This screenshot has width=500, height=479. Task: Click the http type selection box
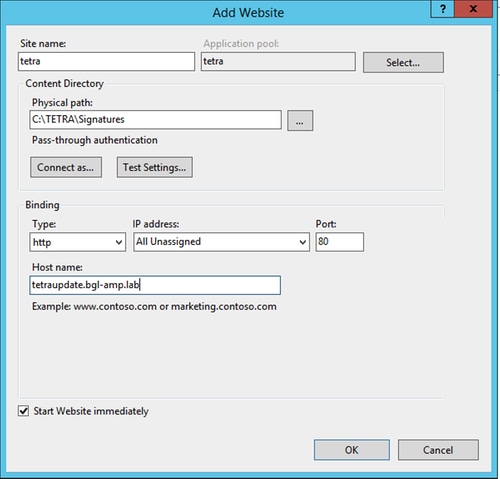pyautogui.click(x=78, y=242)
